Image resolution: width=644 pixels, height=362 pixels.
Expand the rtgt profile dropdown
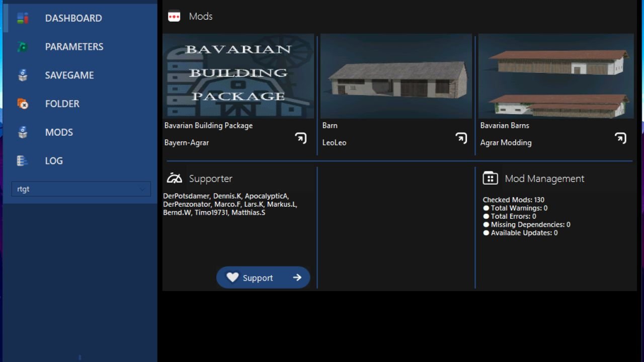81,189
